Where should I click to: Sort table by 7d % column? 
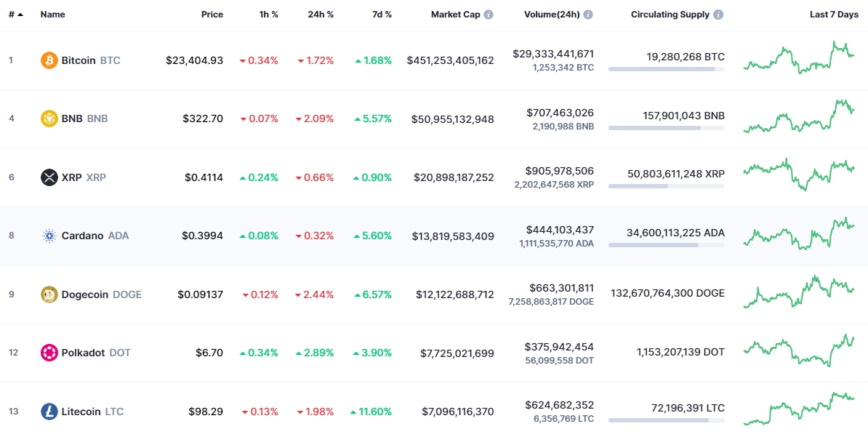[x=382, y=15]
